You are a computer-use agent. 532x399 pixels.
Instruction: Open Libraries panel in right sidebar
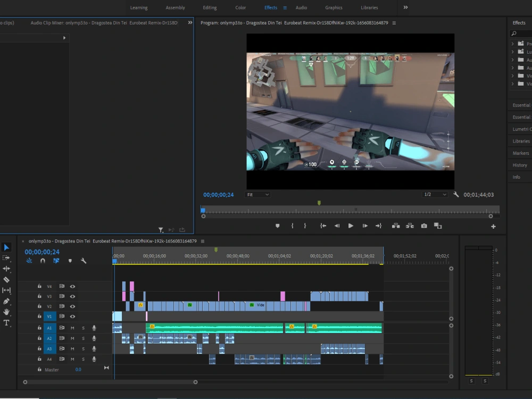tap(521, 141)
